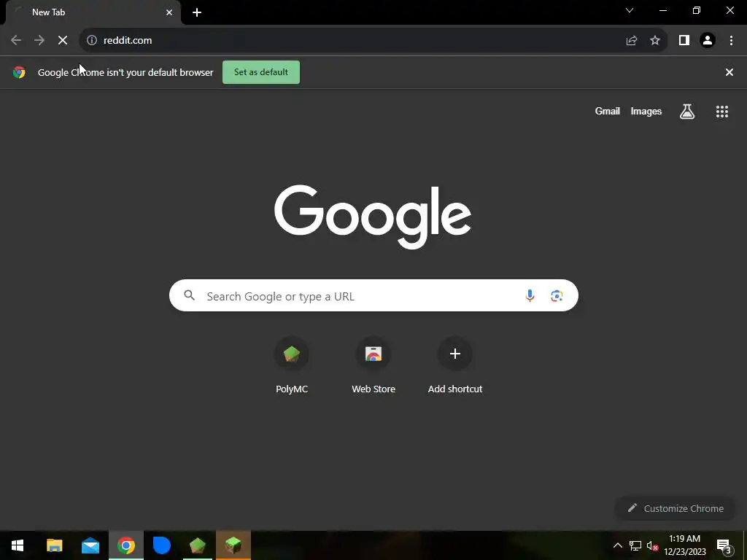Switch to Minecraft grass block taskbar app

(x=233, y=545)
